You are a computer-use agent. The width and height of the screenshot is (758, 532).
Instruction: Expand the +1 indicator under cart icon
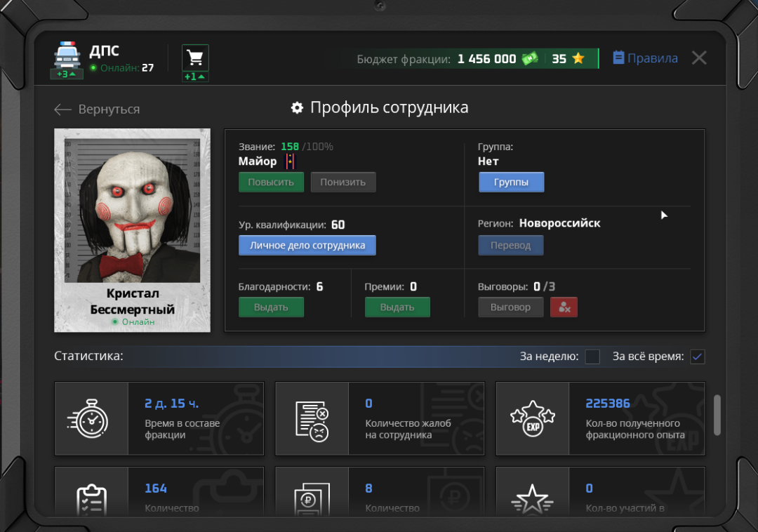pos(195,77)
